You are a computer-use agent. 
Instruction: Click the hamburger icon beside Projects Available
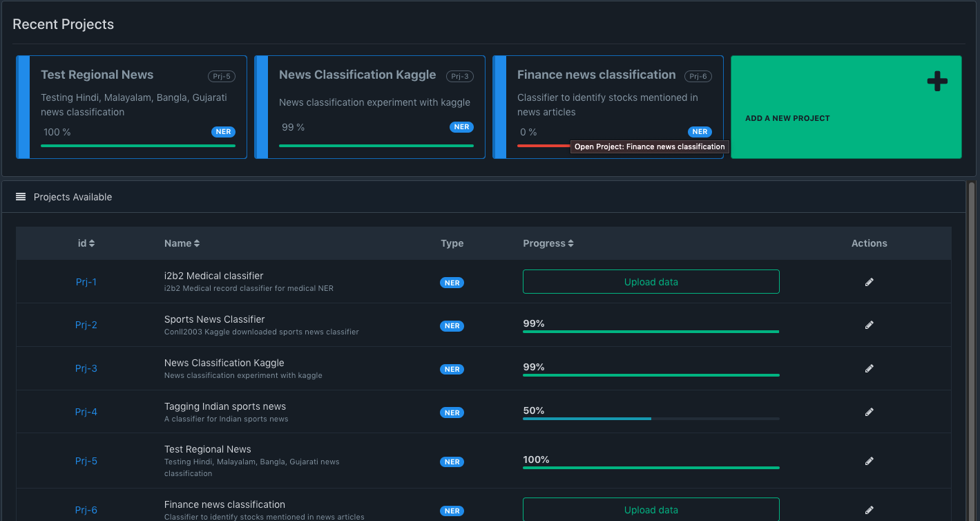point(20,196)
